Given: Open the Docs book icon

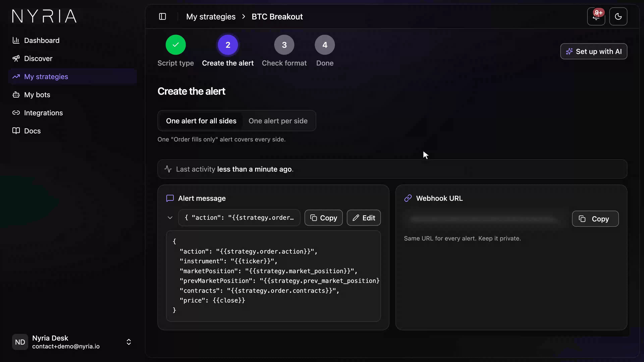Looking at the screenshot, I should 16,131.
